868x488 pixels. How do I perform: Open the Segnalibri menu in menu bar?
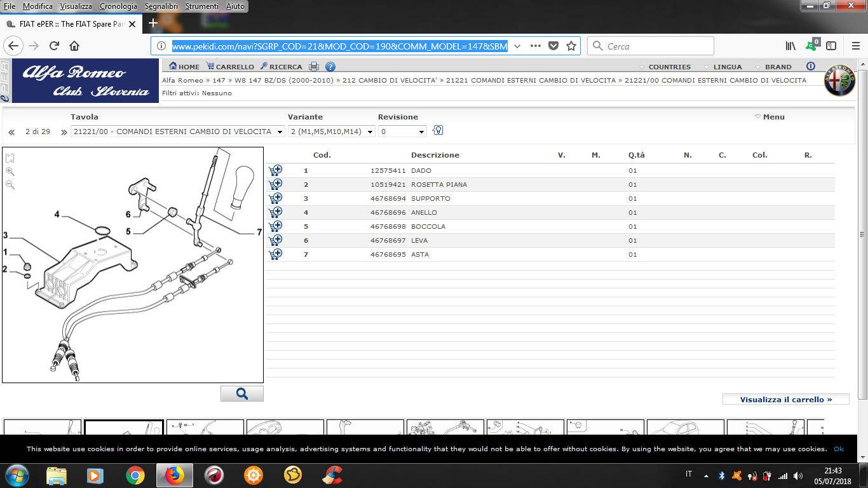[x=161, y=6]
